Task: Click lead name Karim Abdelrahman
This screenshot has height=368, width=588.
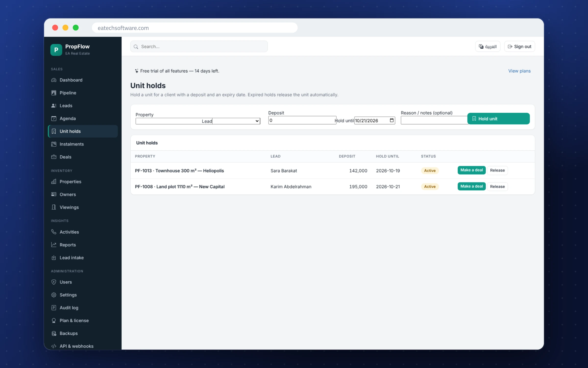Action: click(x=291, y=186)
